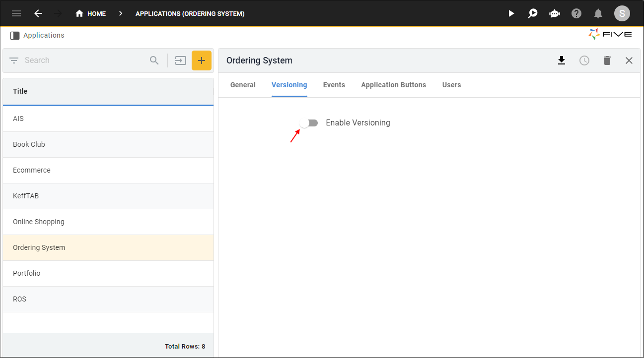Go back with the left arrow
This screenshot has height=358, width=644.
(x=38, y=13)
